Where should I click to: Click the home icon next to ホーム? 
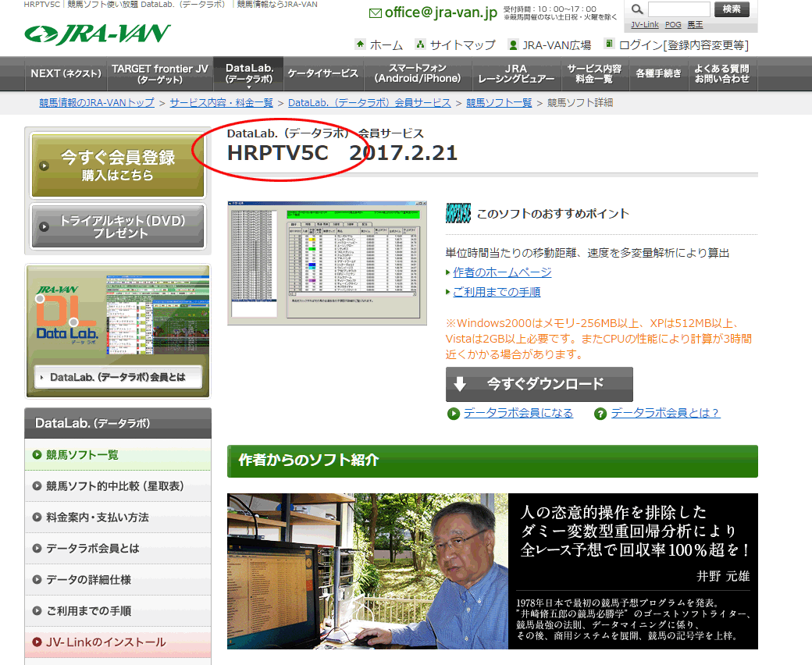click(360, 44)
